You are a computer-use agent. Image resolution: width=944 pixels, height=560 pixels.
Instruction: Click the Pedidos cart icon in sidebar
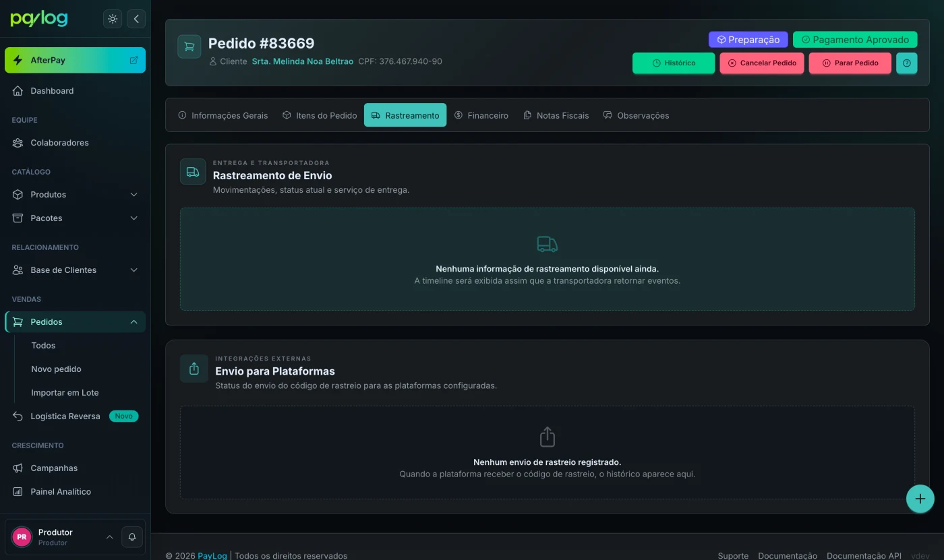pyautogui.click(x=18, y=322)
